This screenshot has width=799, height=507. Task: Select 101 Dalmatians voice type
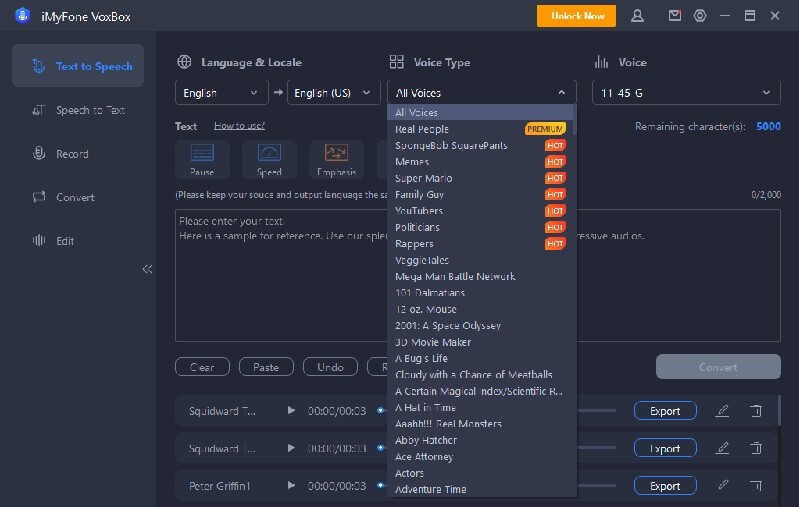(x=480, y=292)
